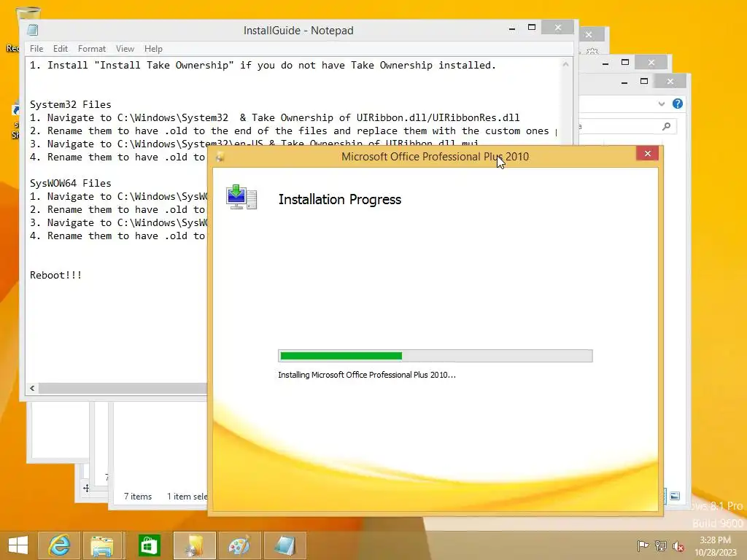747x560 pixels.
Task: Minimize the InstallGuide Notepad window
Action: click(x=512, y=28)
